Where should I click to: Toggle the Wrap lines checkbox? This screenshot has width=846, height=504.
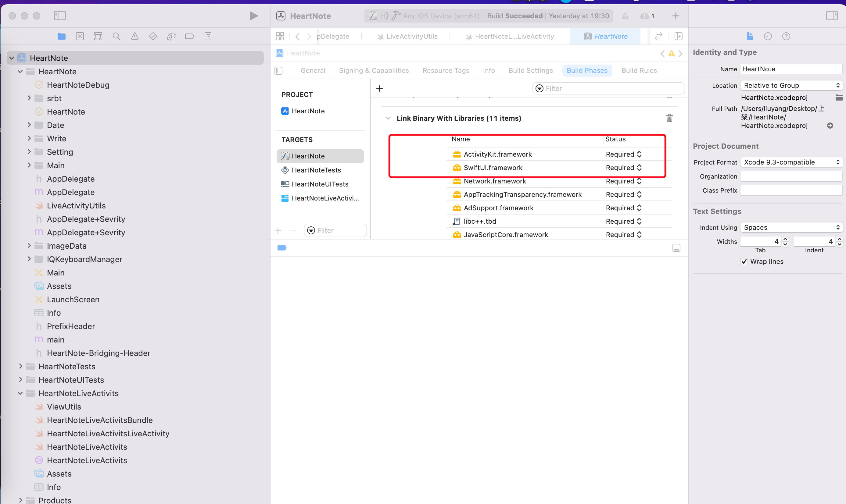744,261
